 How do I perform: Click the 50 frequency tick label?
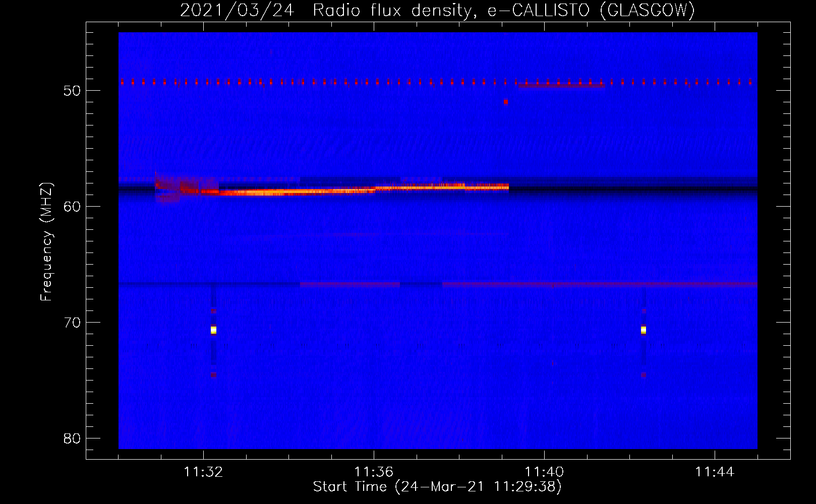(x=72, y=91)
